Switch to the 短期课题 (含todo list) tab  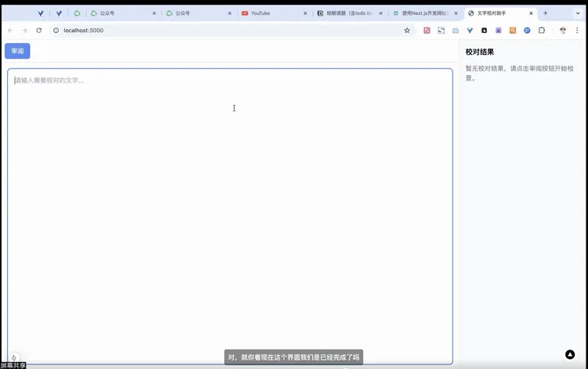350,13
